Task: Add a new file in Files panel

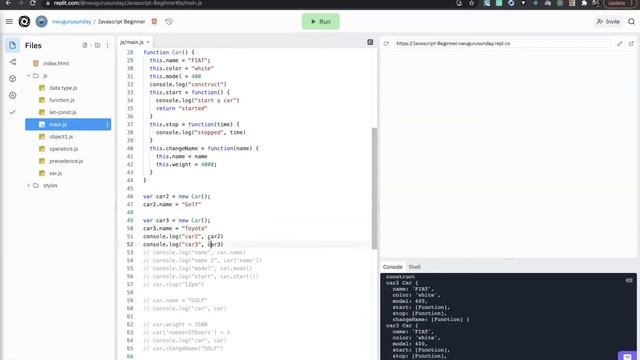Action: pyautogui.click(x=85, y=45)
